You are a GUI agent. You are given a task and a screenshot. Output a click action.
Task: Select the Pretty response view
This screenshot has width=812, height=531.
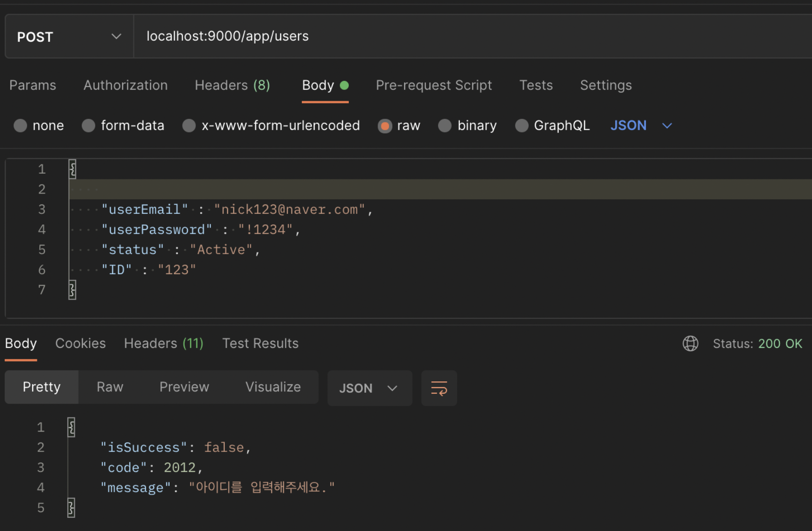tap(42, 387)
